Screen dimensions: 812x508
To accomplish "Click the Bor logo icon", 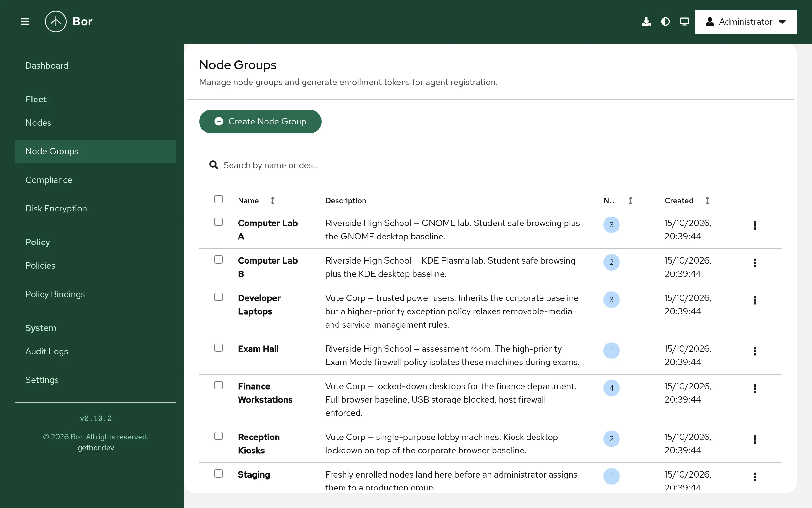I will (56, 22).
